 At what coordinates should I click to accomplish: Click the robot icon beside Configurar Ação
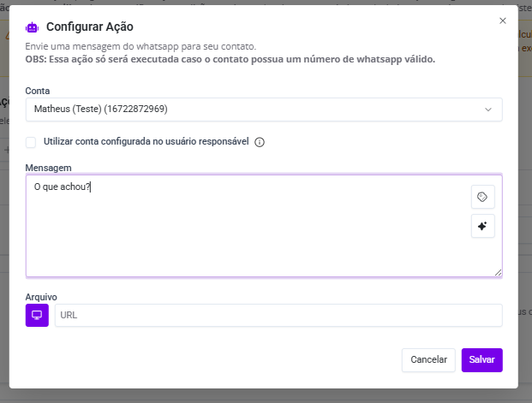[x=33, y=27]
